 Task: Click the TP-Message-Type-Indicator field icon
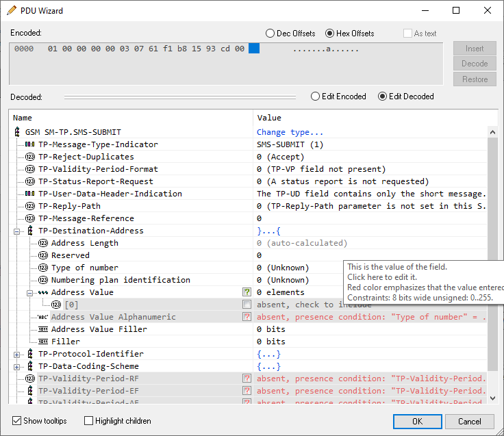click(30, 144)
